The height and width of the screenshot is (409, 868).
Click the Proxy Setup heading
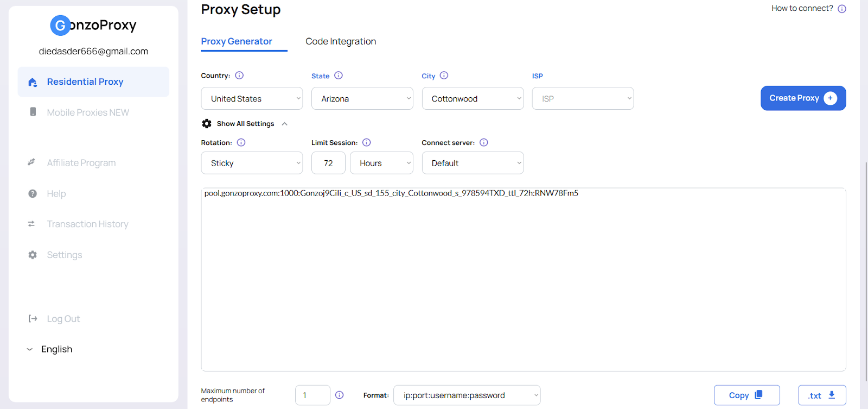241,9
